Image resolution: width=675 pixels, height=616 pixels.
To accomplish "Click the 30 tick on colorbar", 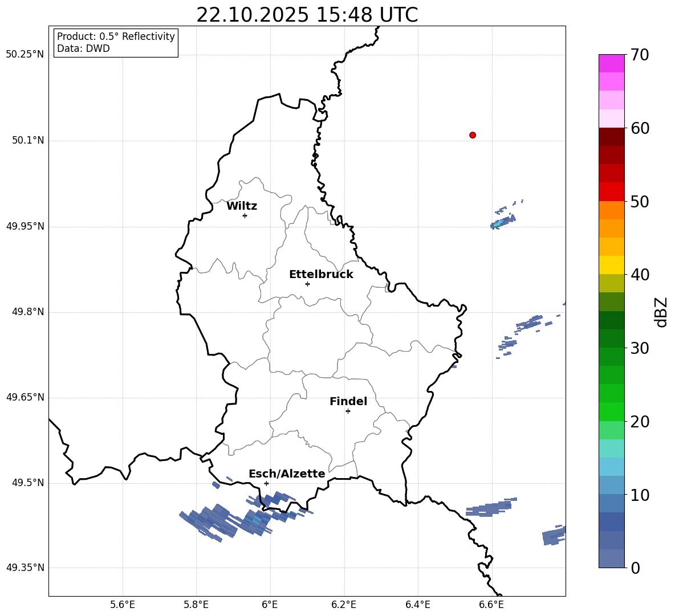I will [640, 348].
